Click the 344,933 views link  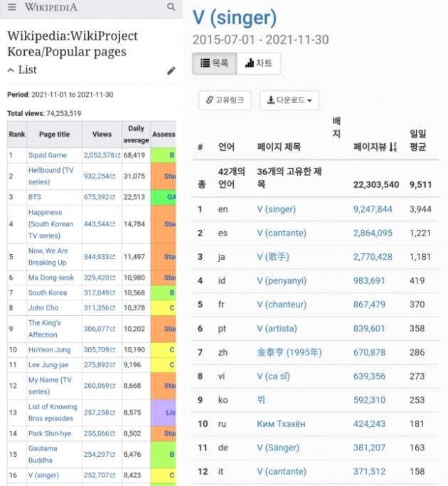click(100, 257)
